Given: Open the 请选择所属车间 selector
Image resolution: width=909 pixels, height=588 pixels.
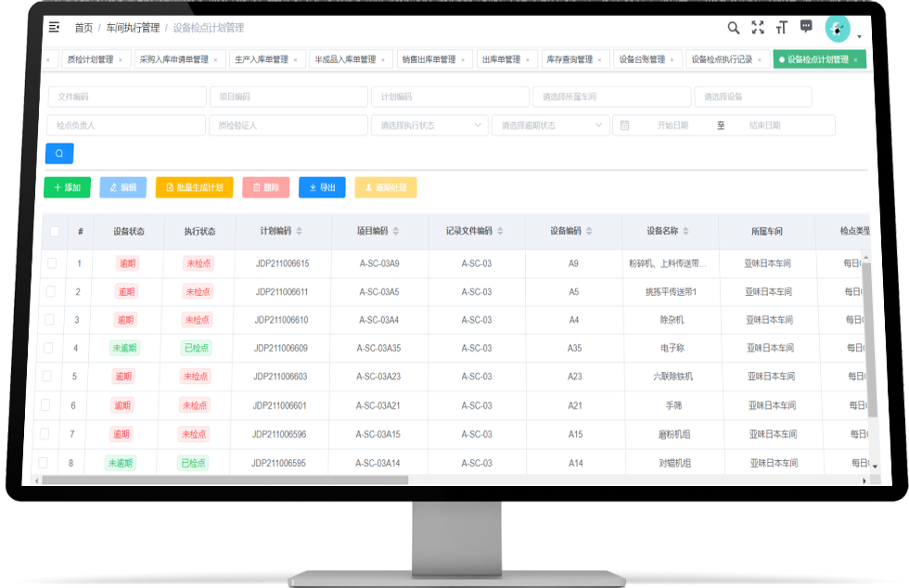Looking at the screenshot, I should tap(610, 96).
